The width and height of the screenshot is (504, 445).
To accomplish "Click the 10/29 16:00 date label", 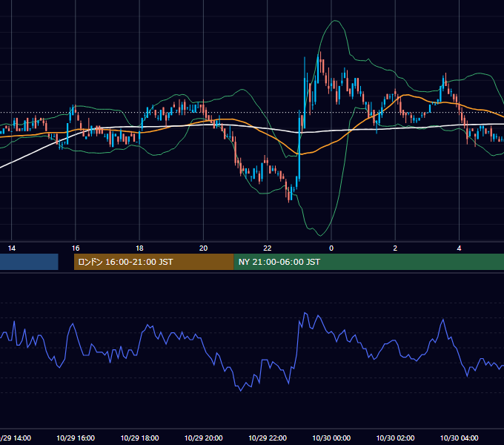I will point(76,438).
